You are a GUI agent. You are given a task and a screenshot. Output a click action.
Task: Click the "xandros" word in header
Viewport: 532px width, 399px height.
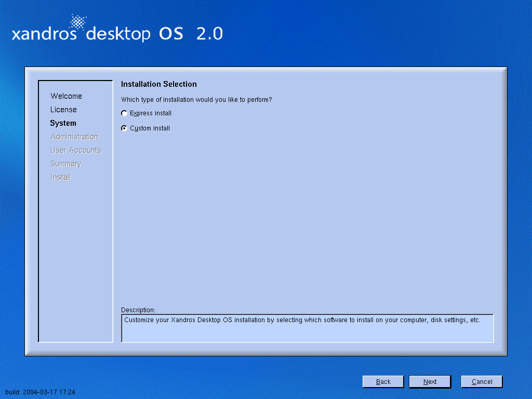[44, 35]
